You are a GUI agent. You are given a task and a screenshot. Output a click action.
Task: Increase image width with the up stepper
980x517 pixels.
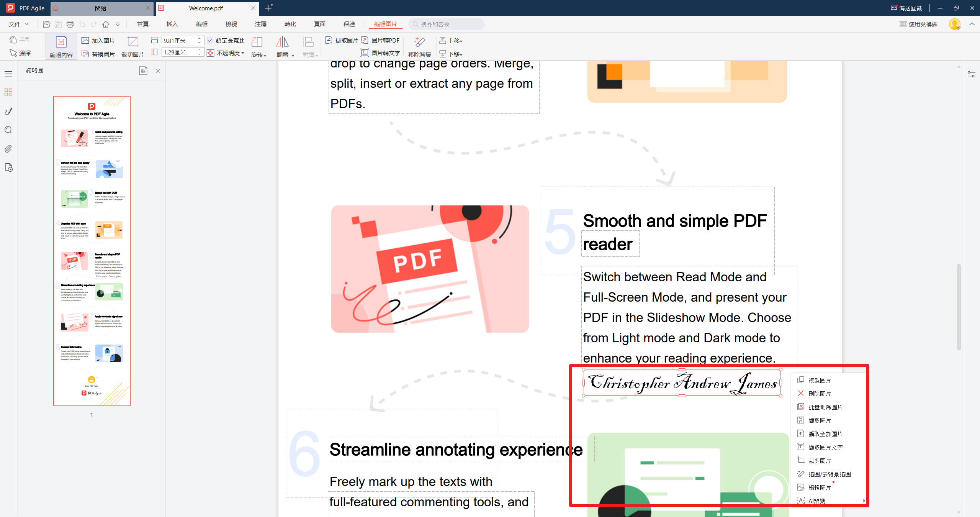pyautogui.click(x=199, y=38)
